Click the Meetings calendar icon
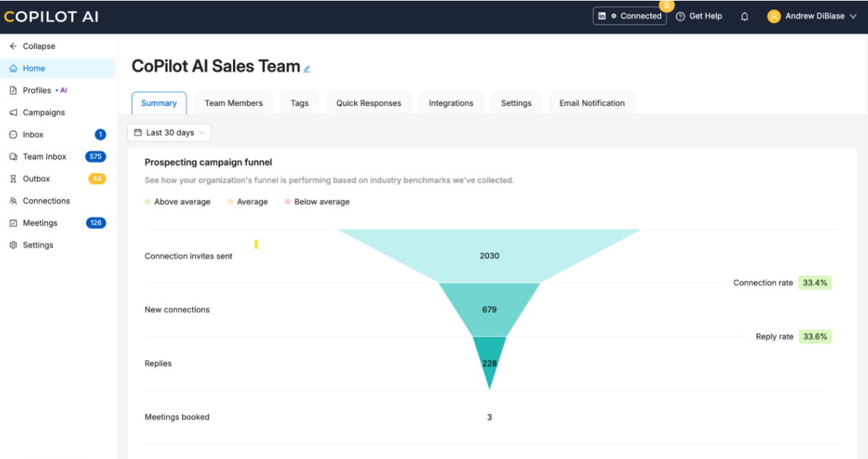Viewport: 868px width, 459px height. pyautogui.click(x=13, y=223)
